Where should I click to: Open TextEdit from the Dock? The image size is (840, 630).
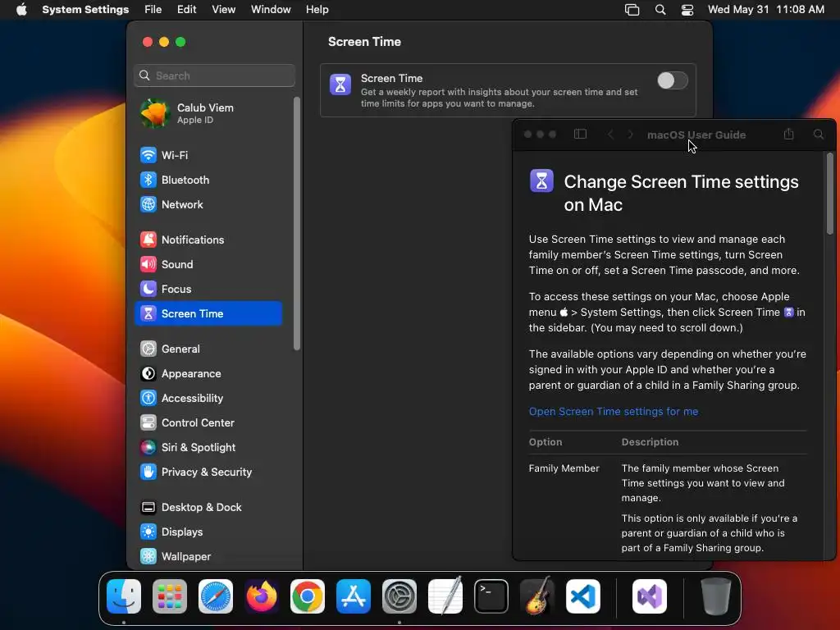click(x=445, y=596)
